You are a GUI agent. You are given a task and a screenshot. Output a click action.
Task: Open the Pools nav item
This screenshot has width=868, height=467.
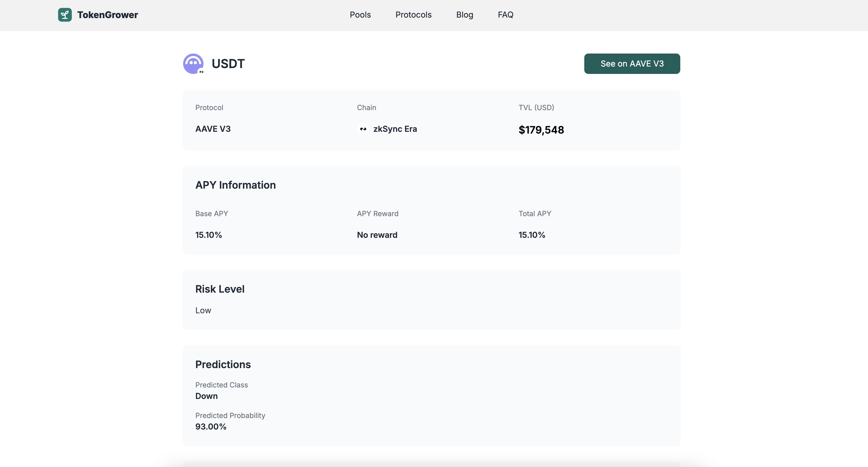click(360, 15)
